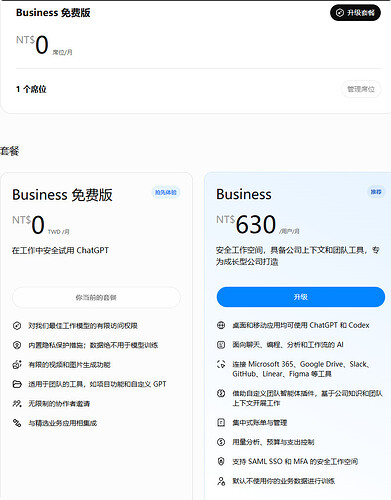Click the 你当前的套餐 button
The width and height of the screenshot is (391, 500).
96,297
